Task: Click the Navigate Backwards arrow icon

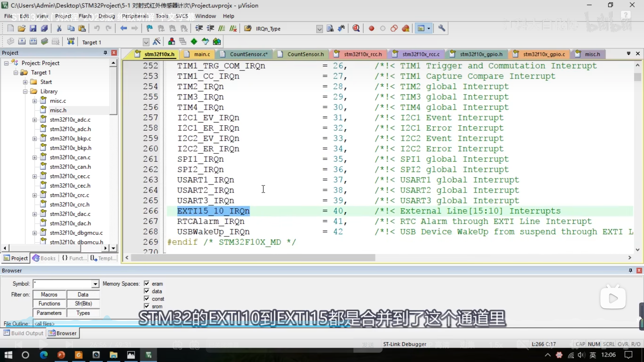Action: [123, 28]
